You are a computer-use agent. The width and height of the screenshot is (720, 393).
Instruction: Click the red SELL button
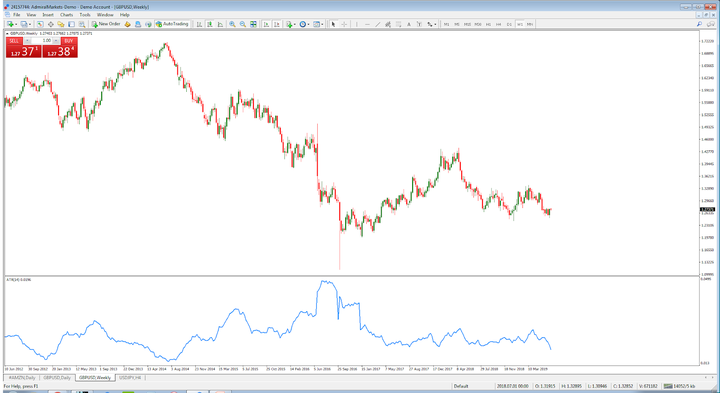(14, 41)
